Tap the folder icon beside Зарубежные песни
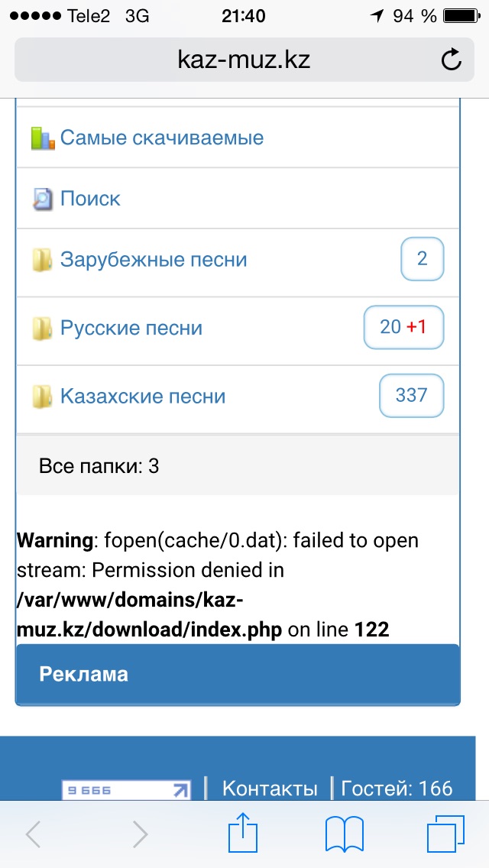The width and height of the screenshot is (489, 868). 42,261
